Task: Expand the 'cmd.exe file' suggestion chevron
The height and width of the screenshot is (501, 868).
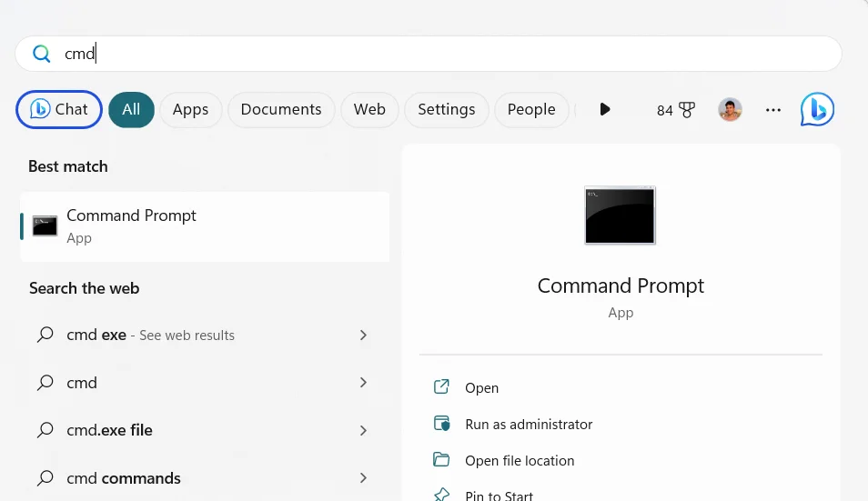Action: (363, 430)
